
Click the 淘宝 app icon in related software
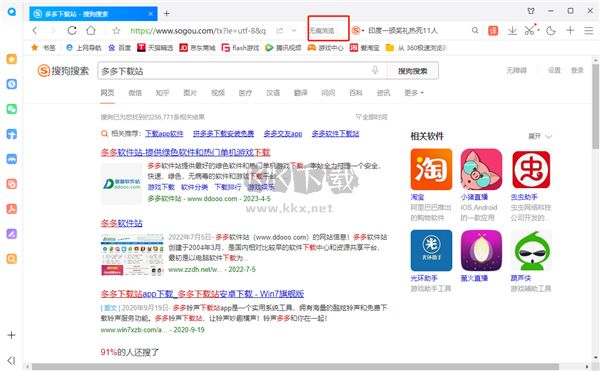431,169
